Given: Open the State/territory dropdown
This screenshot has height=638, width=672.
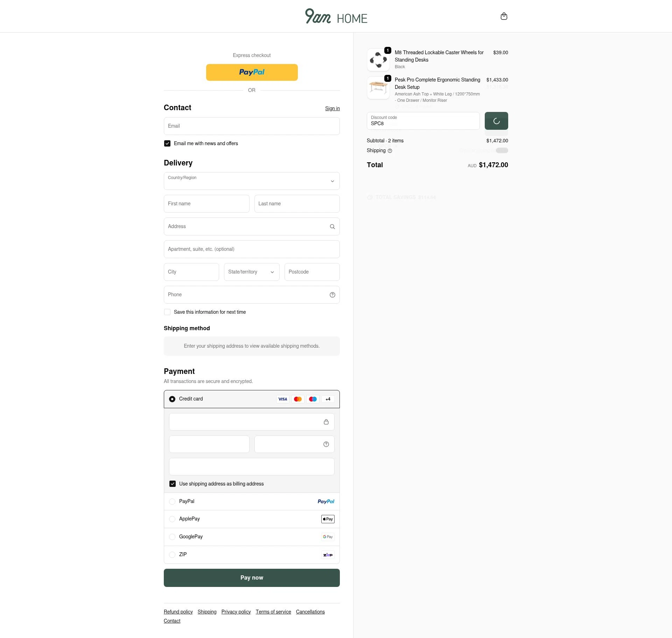Looking at the screenshot, I should click(252, 272).
